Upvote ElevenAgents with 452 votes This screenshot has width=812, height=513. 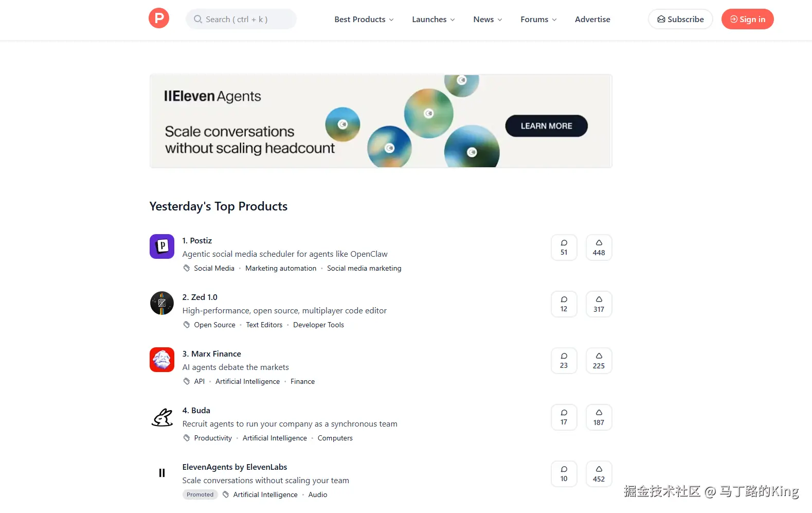[x=599, y=474]
